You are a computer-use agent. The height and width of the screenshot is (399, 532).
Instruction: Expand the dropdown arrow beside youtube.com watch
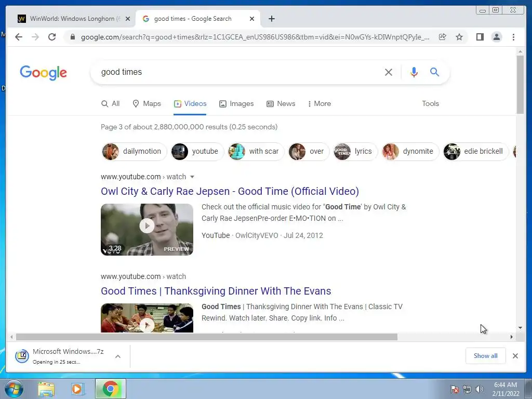point(192,177)
